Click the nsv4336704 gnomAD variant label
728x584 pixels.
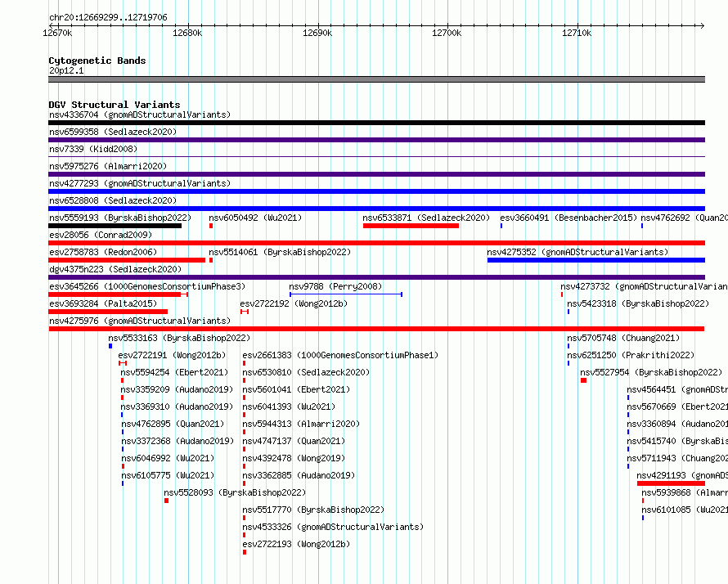(x=140, y=115)
